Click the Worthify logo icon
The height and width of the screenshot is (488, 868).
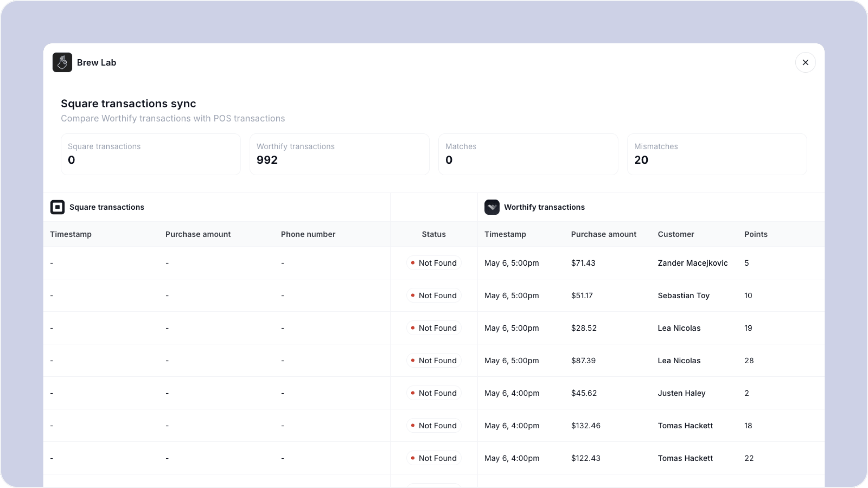pyautogui.click(x=492, y=207)
